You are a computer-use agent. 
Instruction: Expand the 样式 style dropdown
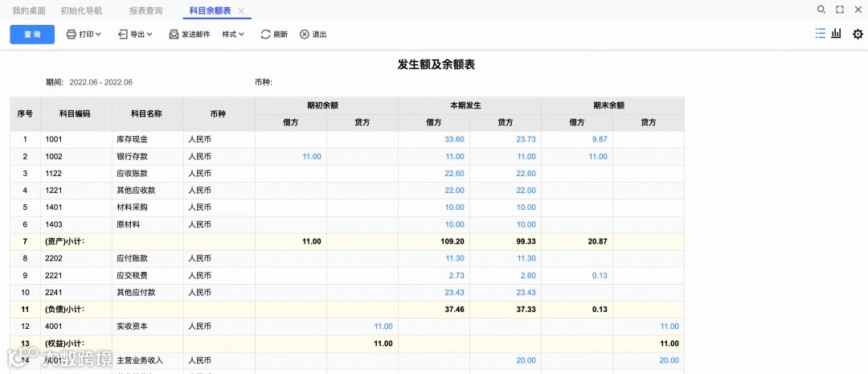click(x=234, y=35)
